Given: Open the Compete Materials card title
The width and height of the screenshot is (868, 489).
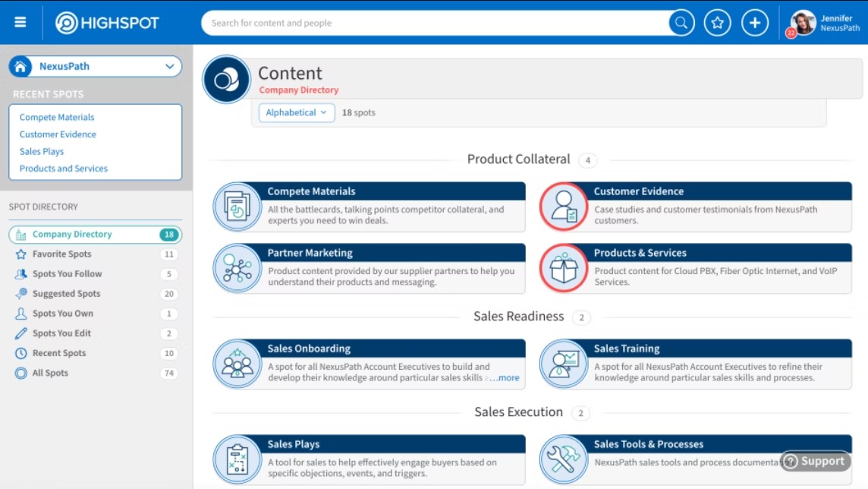Looking at the screenshot, I should 311,191.
